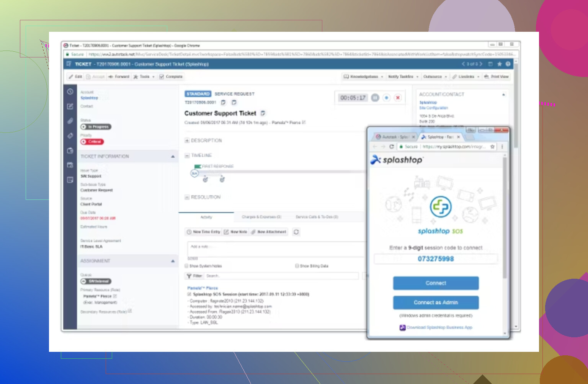Collapse the Ticket Information section
Image resolution: width=588 pixels, height=384 pixels.
pos(173,157)
